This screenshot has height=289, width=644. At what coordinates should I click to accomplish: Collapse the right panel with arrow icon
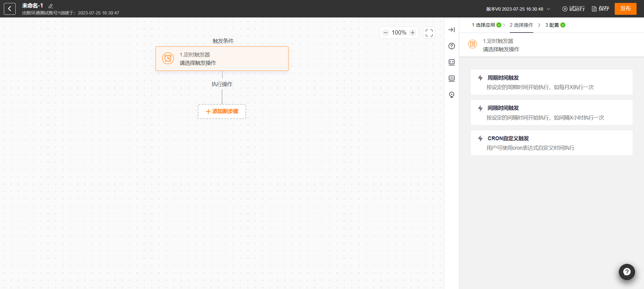tap(452, 30)
